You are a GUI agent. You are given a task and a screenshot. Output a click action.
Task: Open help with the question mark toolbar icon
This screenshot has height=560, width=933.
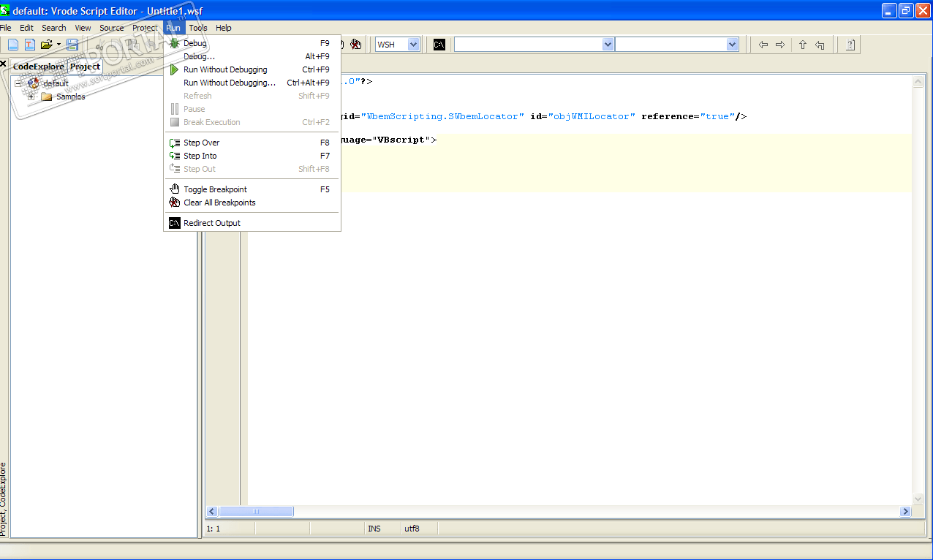(850, 45)
